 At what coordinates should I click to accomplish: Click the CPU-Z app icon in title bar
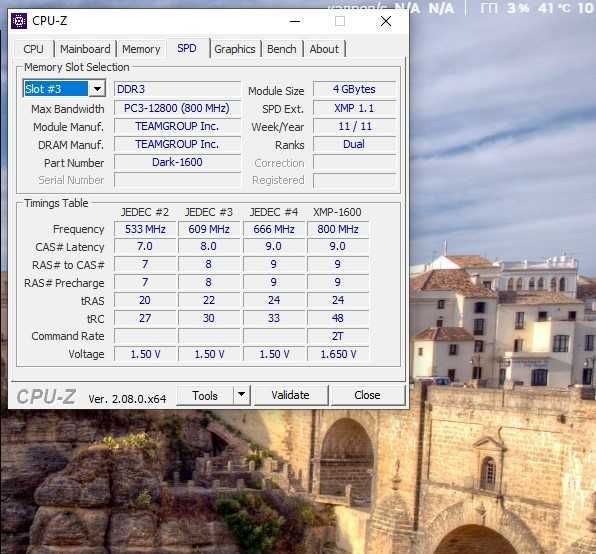[x=19, y=21]
